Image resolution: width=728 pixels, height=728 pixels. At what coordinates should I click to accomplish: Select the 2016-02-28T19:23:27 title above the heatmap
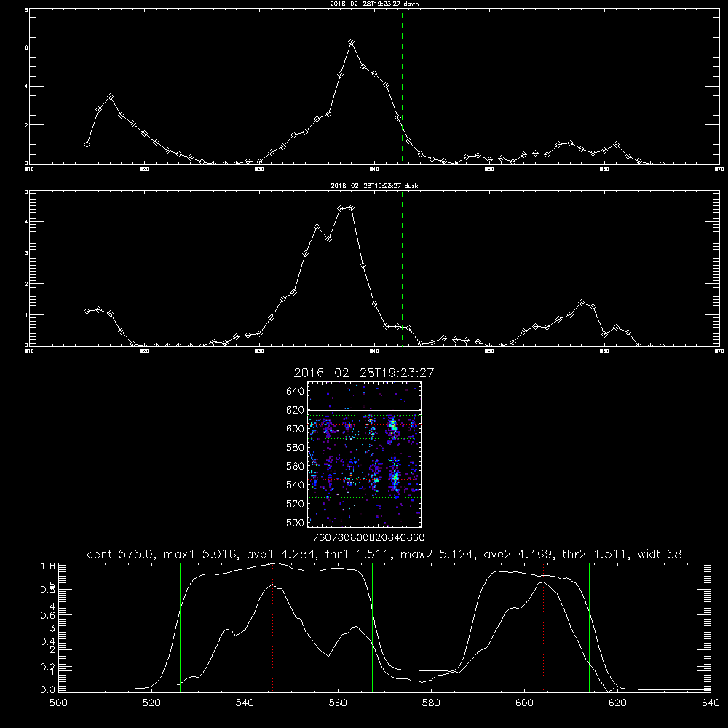click(364, 373)
